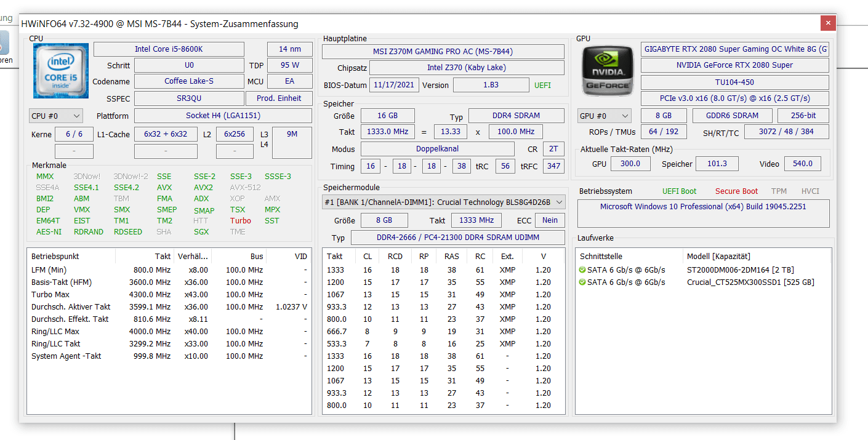Click the Intel Core i5-8600K name field
Image resolution: width=868 pixels, height=440 pixels.
pos(169,49)
